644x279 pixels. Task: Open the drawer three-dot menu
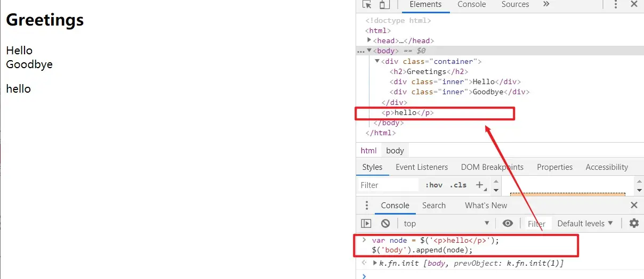[366, 206]
